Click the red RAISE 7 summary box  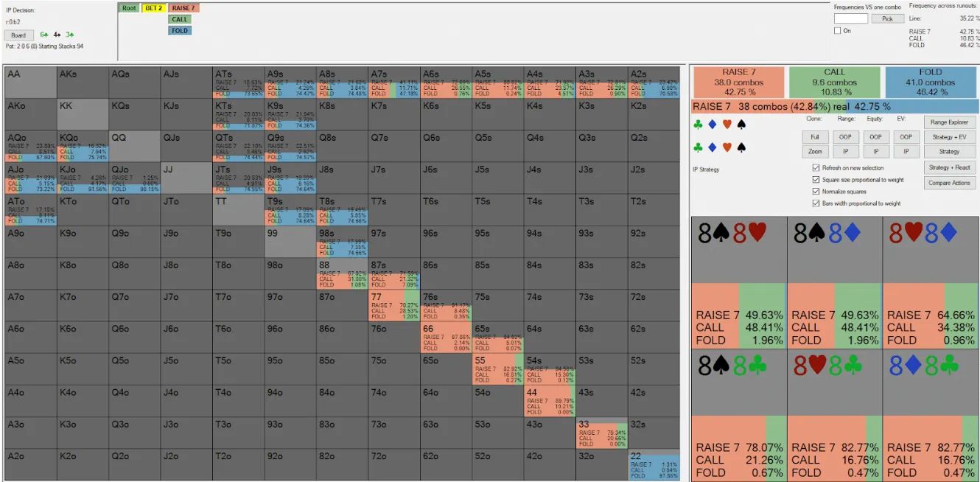pyautogui.click(x=738, y=82)
